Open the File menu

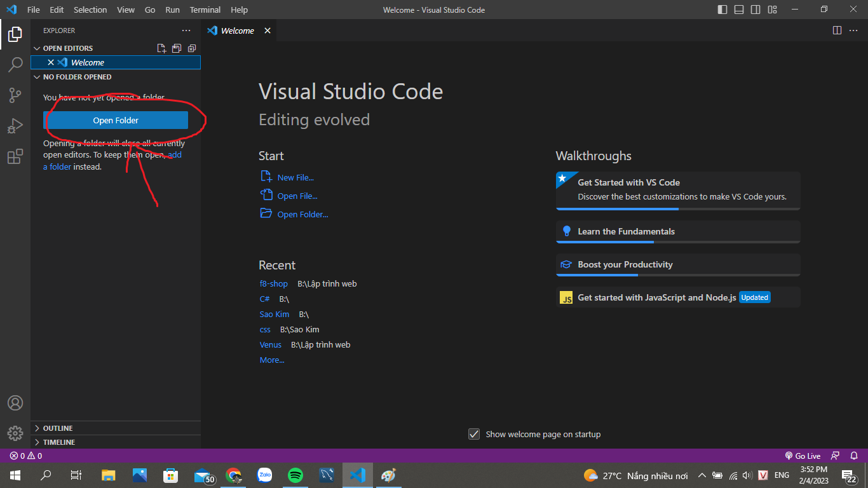coord(34,10)
